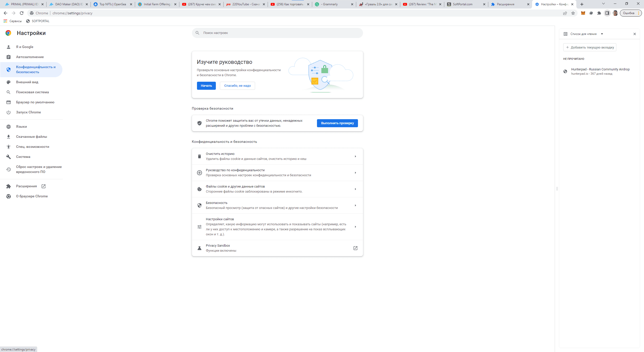Open the Автозаполнение sidebar section

30,57
